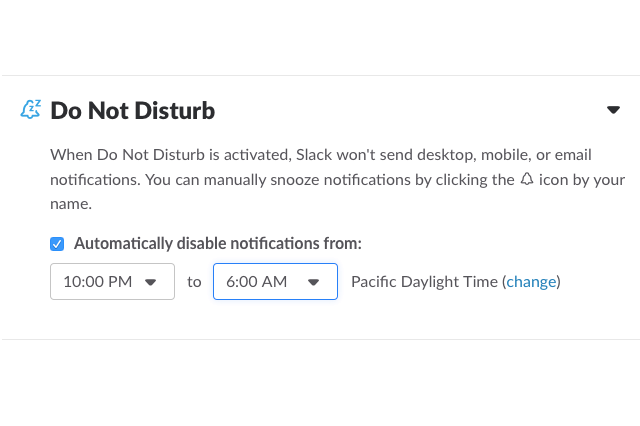Screen dimensions: 640x426
Task: Click the "icon by your" text after the bell
Action: click(x=582, y=180)
